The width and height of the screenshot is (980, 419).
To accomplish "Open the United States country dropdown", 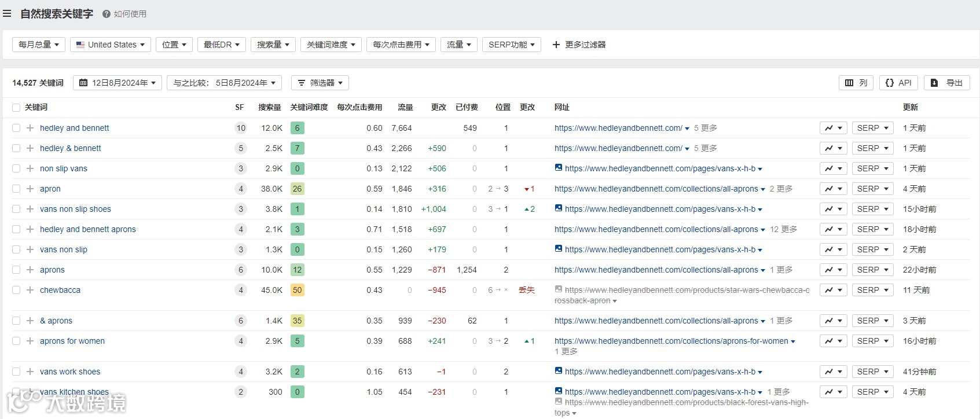I will [111, 45].
